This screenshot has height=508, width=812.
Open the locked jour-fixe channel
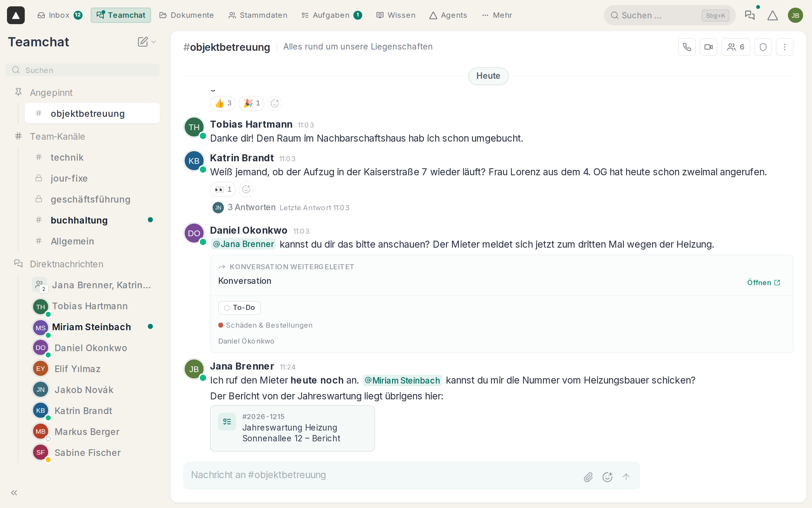coord(92,178)
